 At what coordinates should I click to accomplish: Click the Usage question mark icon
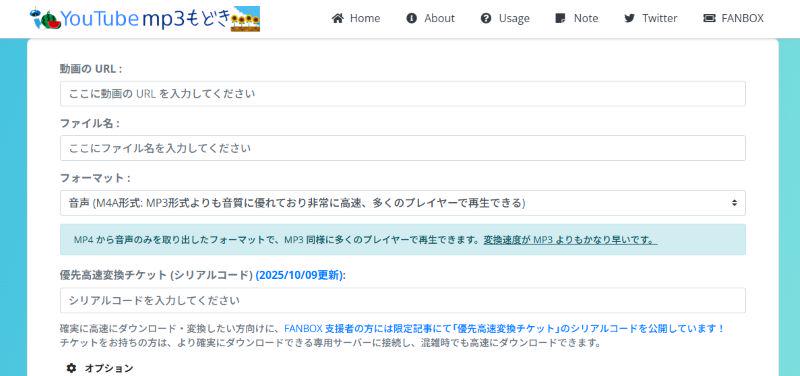coord(486,18)
